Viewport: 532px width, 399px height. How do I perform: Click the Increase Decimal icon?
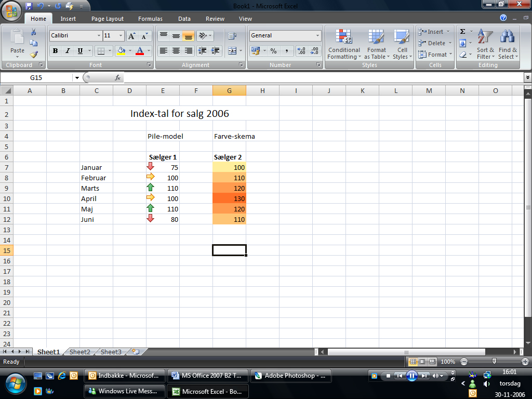tap(302, 51)
